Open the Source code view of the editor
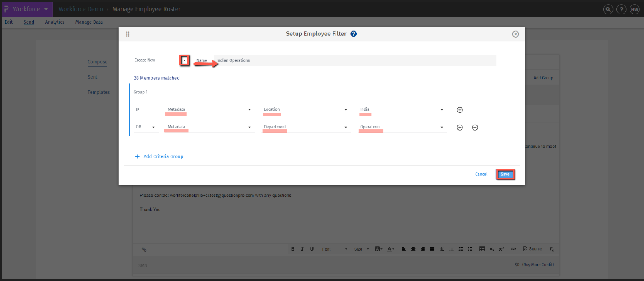Screen dimensions: 644x281 (532, 249)
